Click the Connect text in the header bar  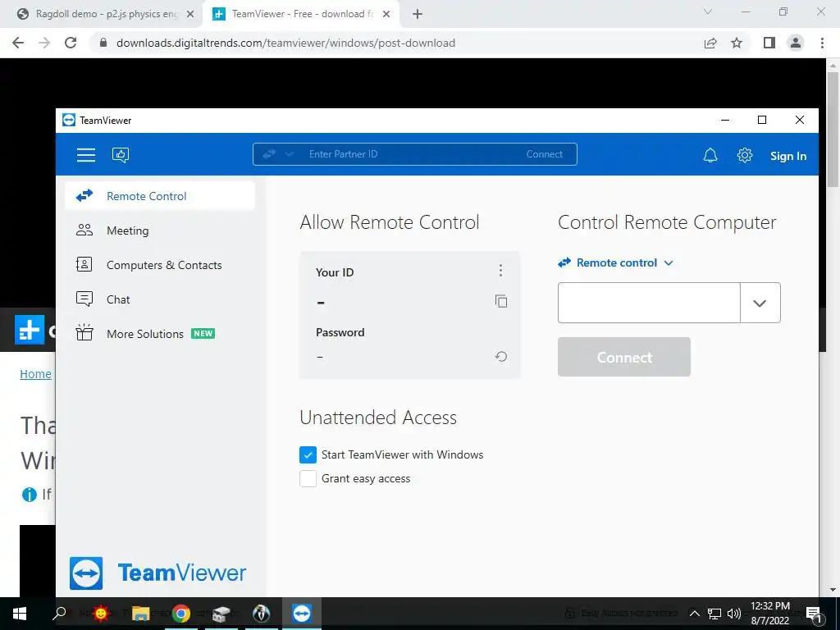(x=545, y=154)
